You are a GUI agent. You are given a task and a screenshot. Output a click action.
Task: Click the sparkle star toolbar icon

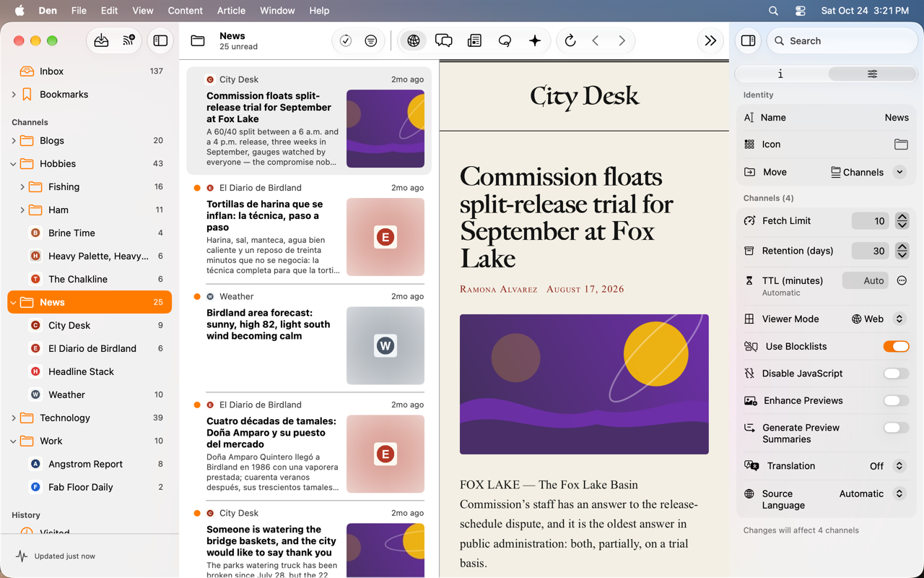[x=535, y=41]
